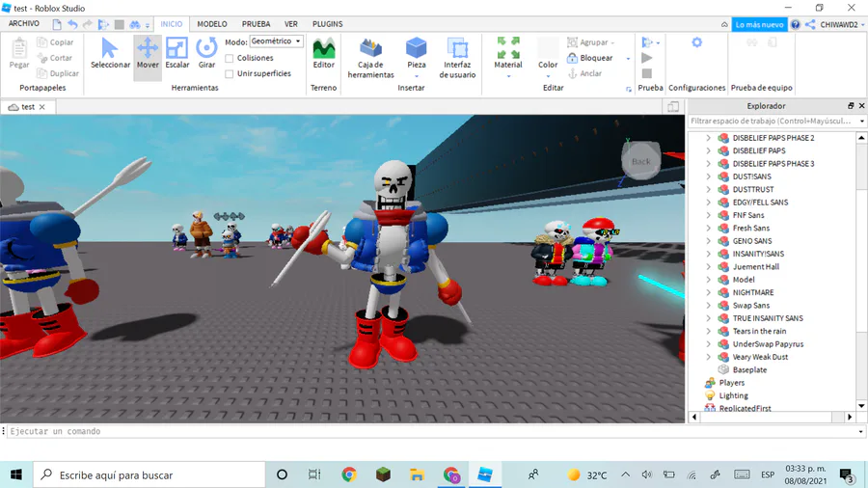Click the Bloquear lock tool

590,58
